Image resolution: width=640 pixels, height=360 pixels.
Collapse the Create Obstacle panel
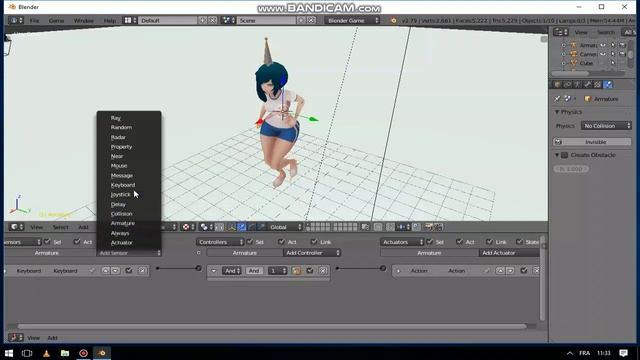click(x=557, y=155)
